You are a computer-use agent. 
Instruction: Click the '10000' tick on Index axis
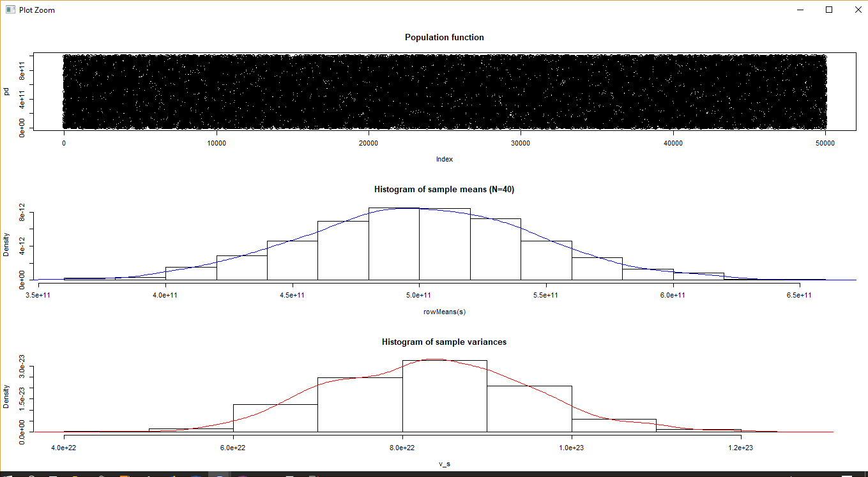point(216,144)
